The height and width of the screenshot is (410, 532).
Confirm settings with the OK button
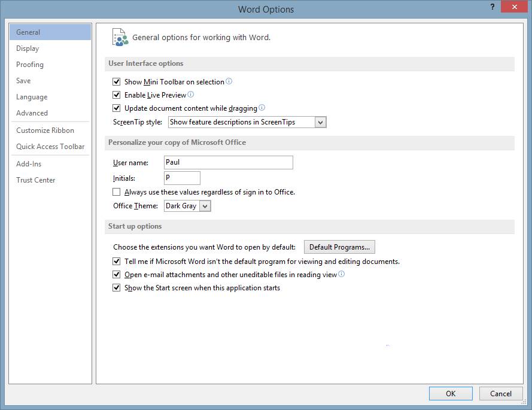tap(450, 393)
